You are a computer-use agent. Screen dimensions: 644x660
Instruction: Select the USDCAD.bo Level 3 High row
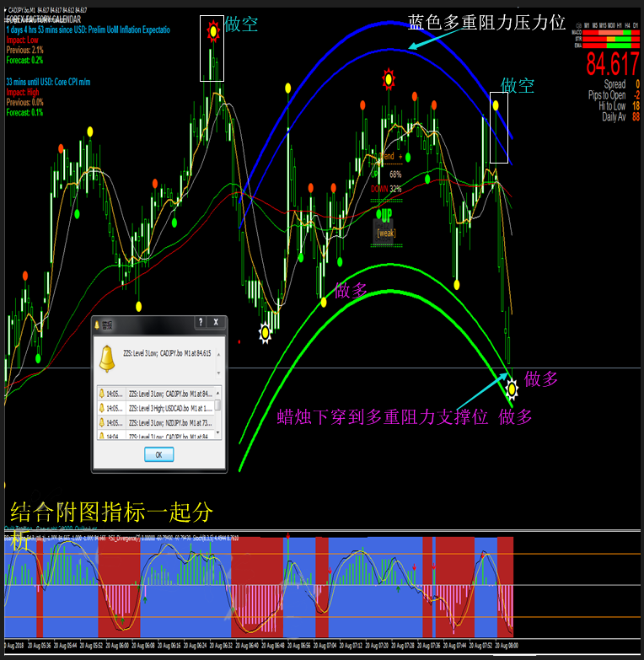click(156, 408)
